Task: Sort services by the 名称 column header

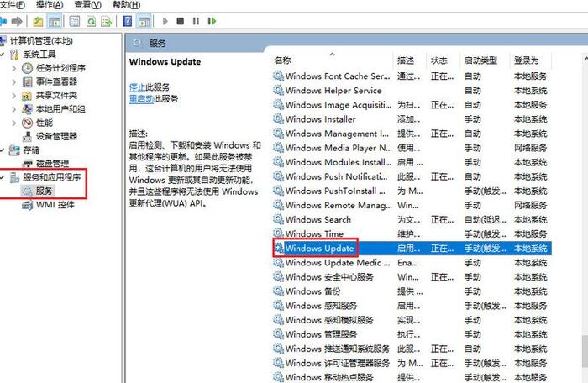Action: coord(333,60)
